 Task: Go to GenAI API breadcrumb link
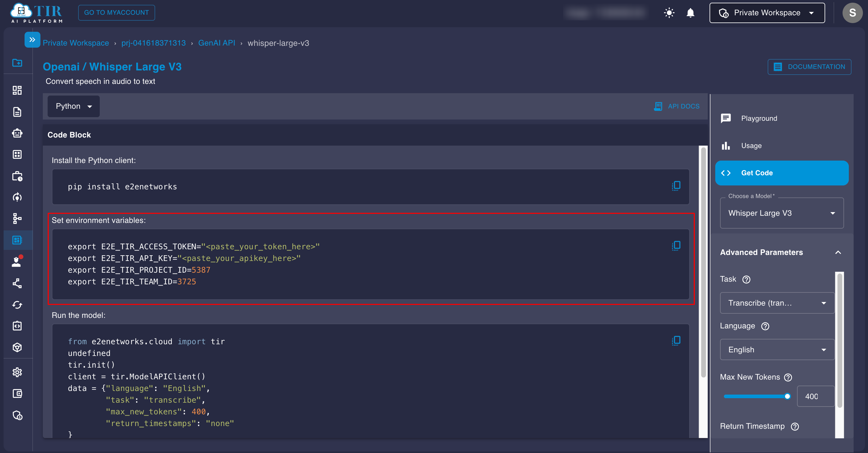click(217, 43)
